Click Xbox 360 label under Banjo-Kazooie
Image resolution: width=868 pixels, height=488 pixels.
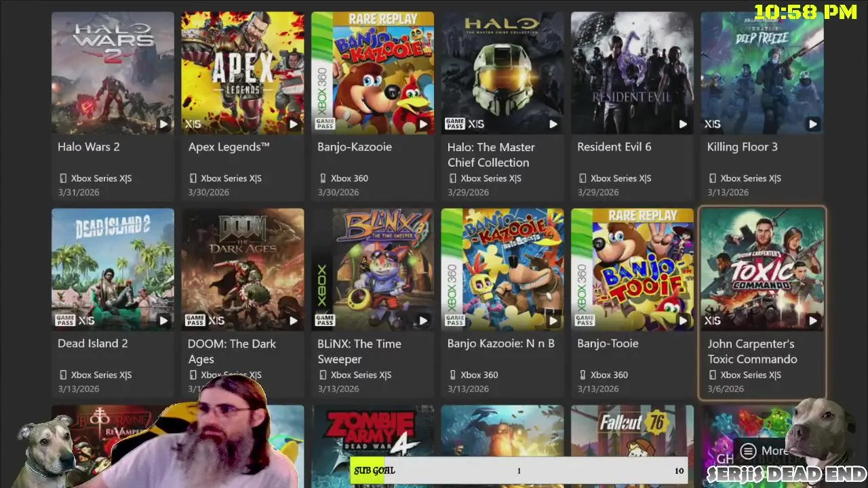(349, 178)
